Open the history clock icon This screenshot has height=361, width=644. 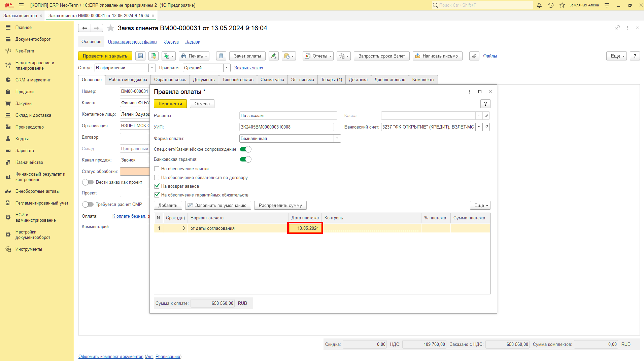(x=551, y=5)
